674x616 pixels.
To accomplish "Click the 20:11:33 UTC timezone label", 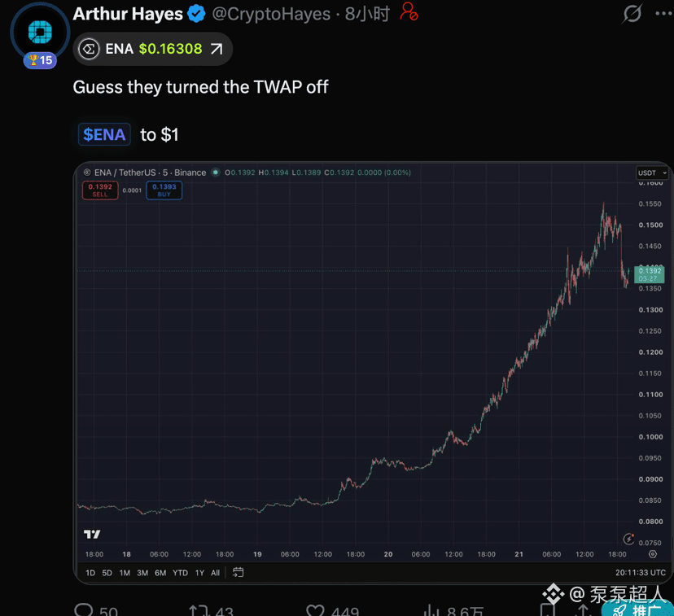I will (x=641, y=573).
